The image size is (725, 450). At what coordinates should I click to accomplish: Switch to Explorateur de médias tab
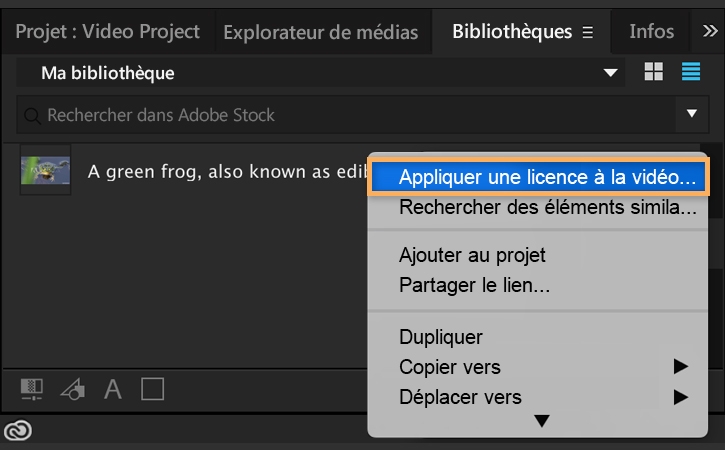[x=320, y=32]
